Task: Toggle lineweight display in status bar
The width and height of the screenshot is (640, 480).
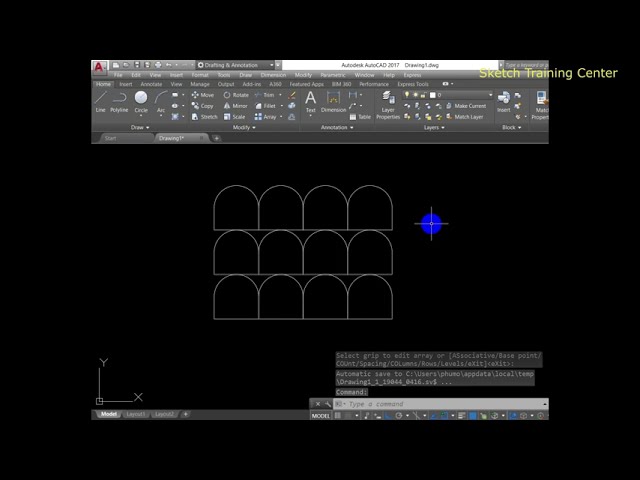Action: [462, 416]
